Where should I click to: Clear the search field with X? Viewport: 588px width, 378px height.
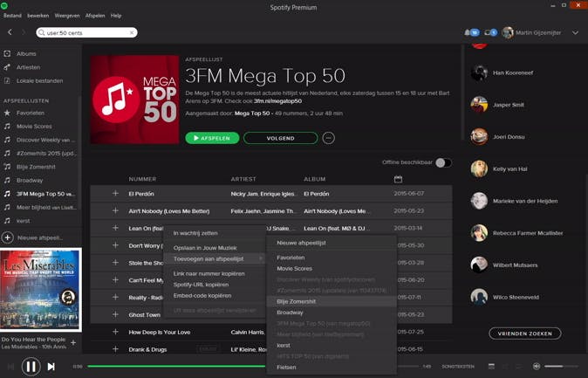[132, 33]
